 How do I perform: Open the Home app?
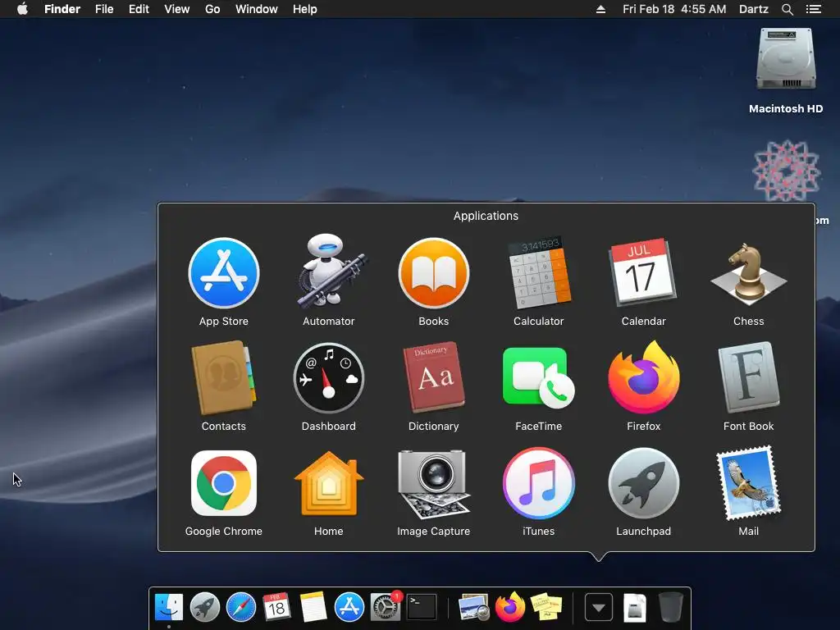[x=328, y=483]
